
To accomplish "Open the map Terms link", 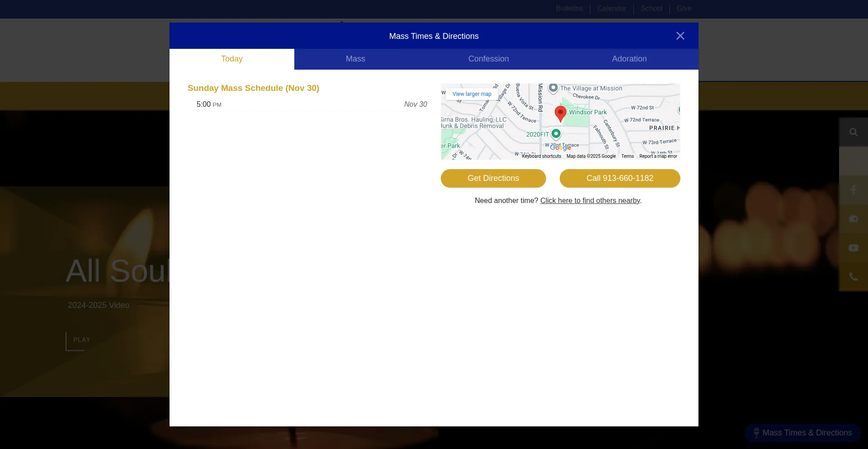I will click(x=627, y=156).
